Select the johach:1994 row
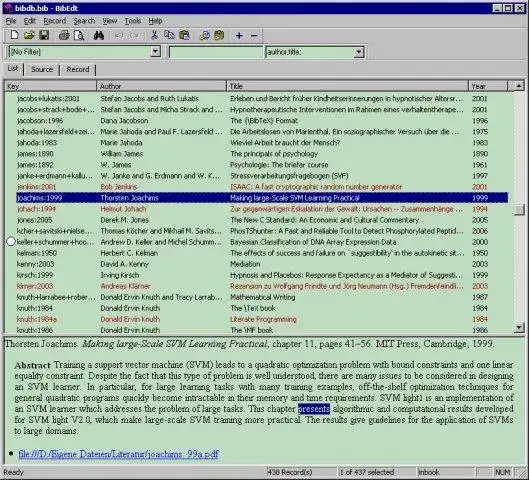The height and width of the screenshot is (480, 529). point(262,209)
